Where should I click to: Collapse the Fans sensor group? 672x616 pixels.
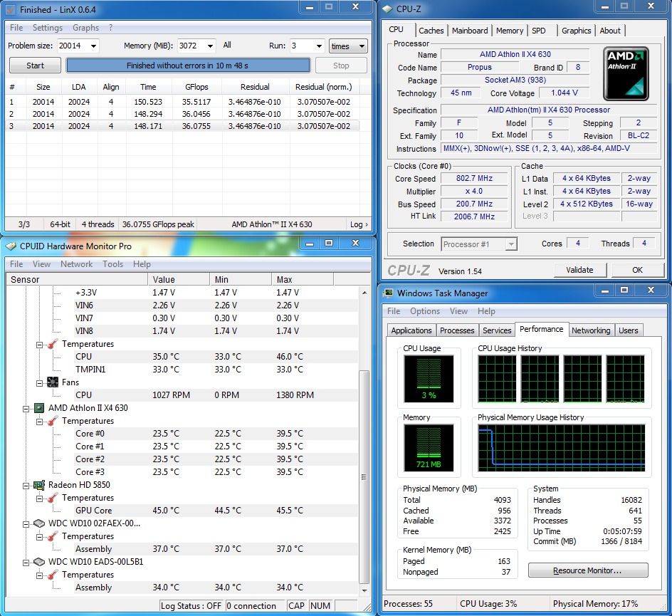tap(39, 382)
